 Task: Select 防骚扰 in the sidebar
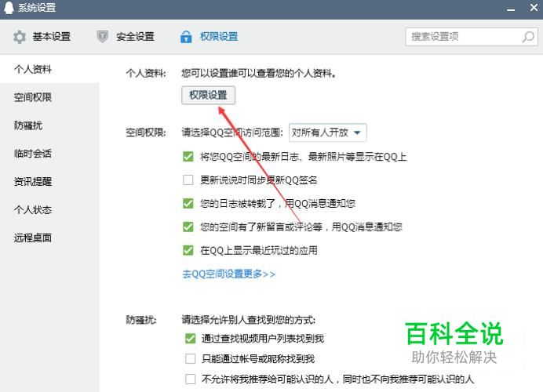pyautogui.click(x=49, y=125)
